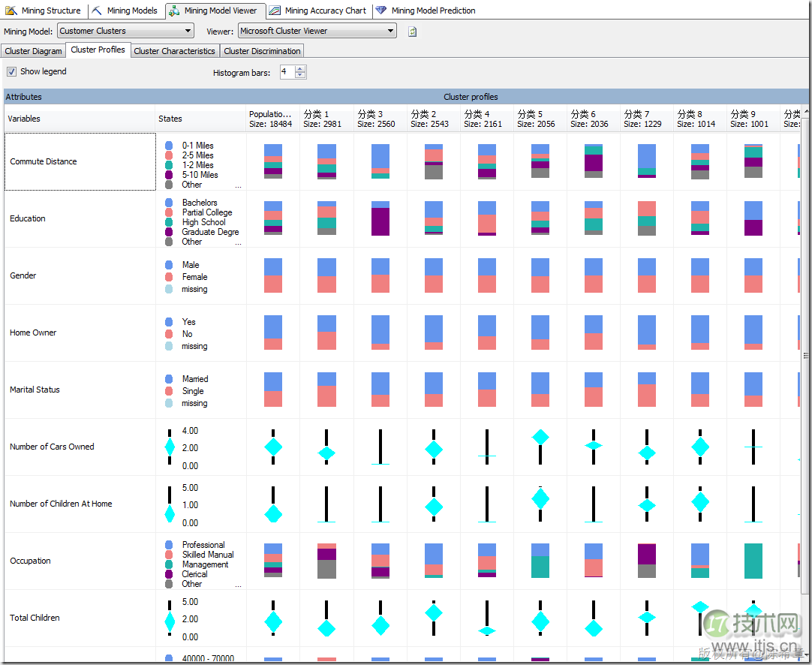Open the Cluster Characteristics tab

tap(174, 51)
